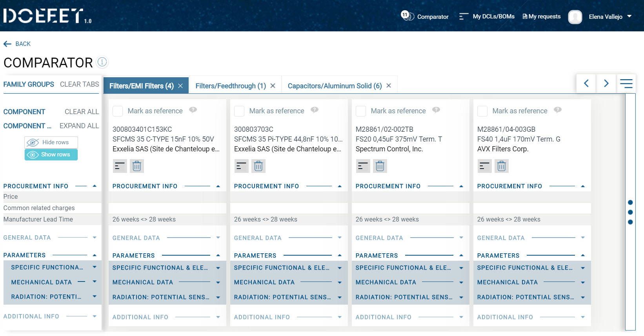Close the Capacitors/Aluminum Solid tab
644x336 pixels.
point(389,86)
